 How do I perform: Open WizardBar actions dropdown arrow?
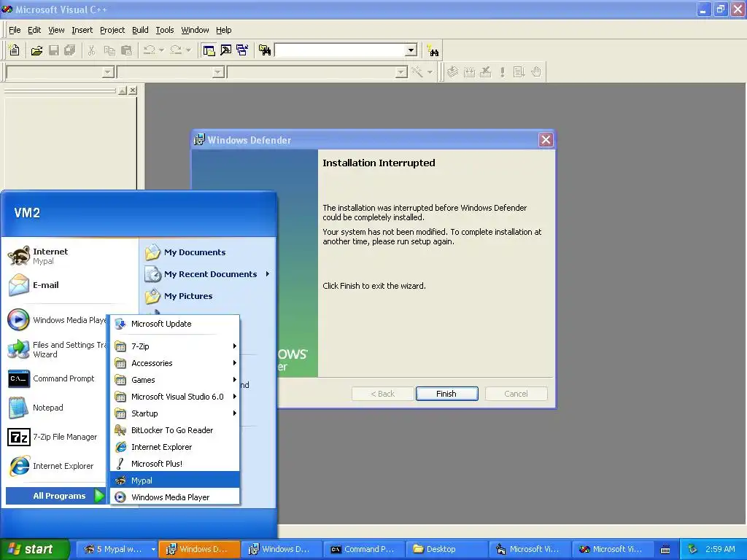point(430,72)
